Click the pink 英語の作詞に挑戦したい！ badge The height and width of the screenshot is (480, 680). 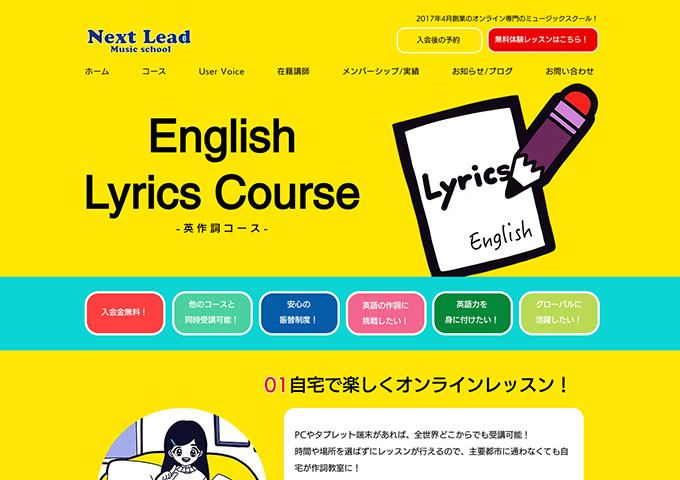386,313
